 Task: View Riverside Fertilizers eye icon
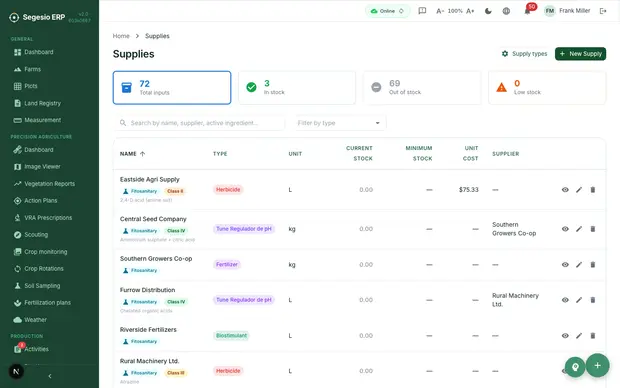[565, 336]
